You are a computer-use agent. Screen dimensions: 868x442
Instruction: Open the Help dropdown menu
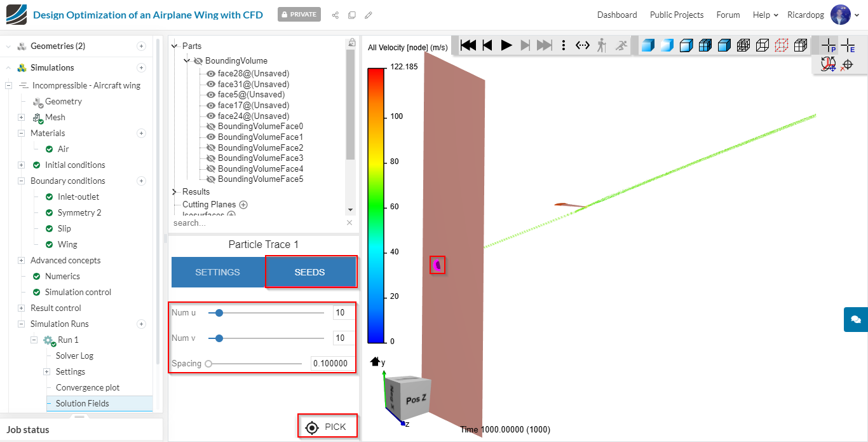pos(765,15)
